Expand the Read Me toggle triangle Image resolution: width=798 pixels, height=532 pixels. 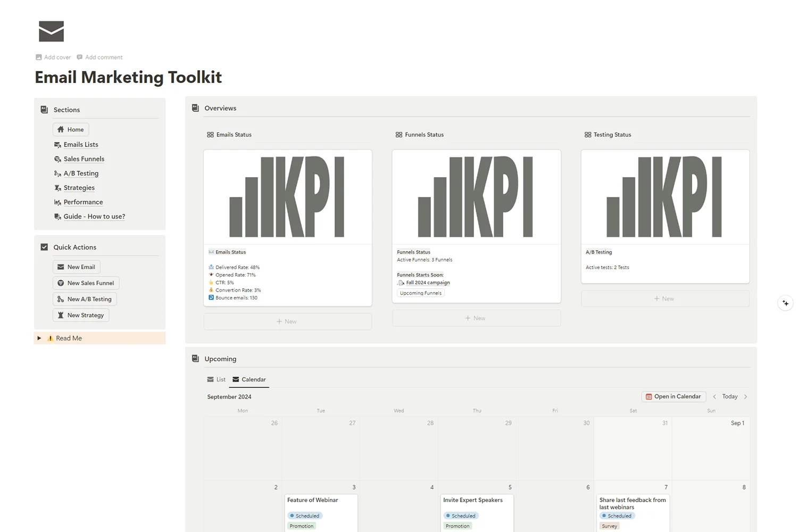click(39, 338)
